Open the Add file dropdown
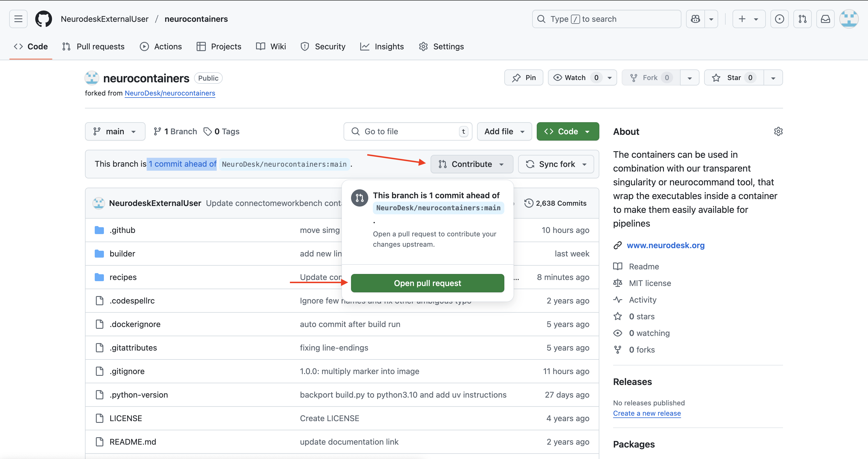Screen dimensions: 868x459 coord(504,131)
